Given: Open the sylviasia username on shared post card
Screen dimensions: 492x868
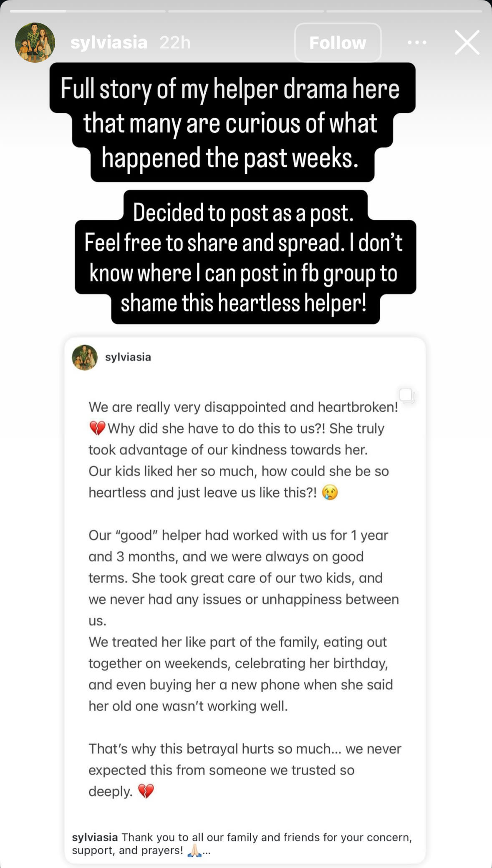Looking at the screenshot, I should point(128,357).
